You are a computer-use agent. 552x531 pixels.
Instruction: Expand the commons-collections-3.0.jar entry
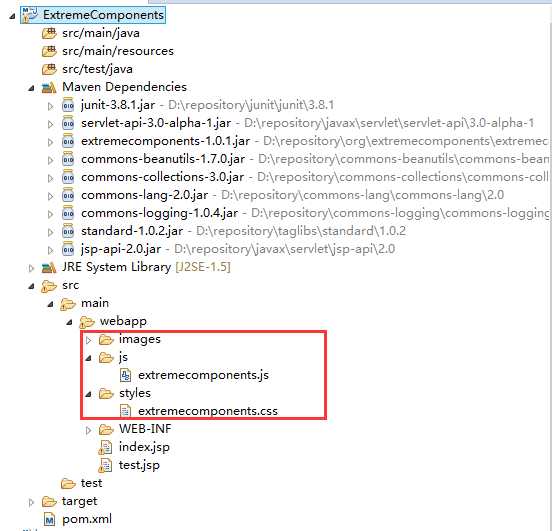[x=50, y=178]
